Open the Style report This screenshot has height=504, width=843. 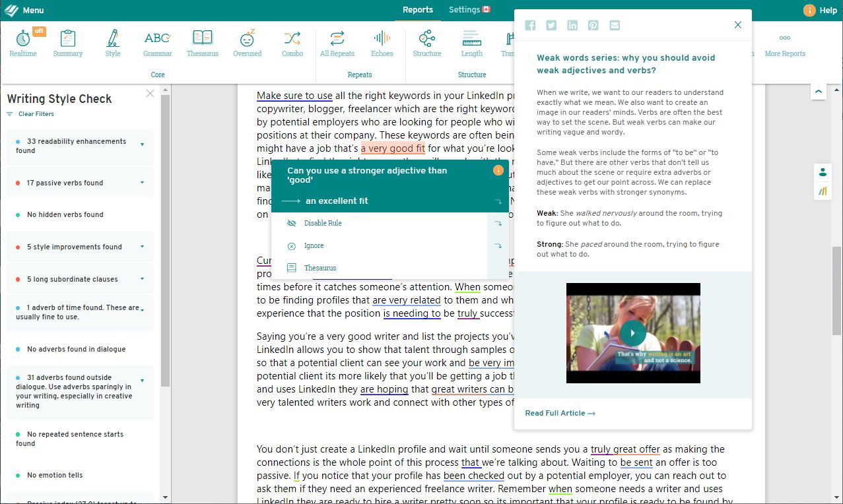(113, 43)
